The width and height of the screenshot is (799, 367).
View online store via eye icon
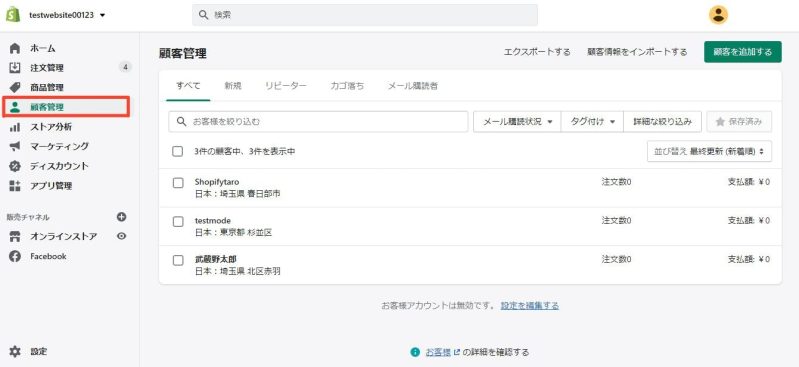(121, 236)
